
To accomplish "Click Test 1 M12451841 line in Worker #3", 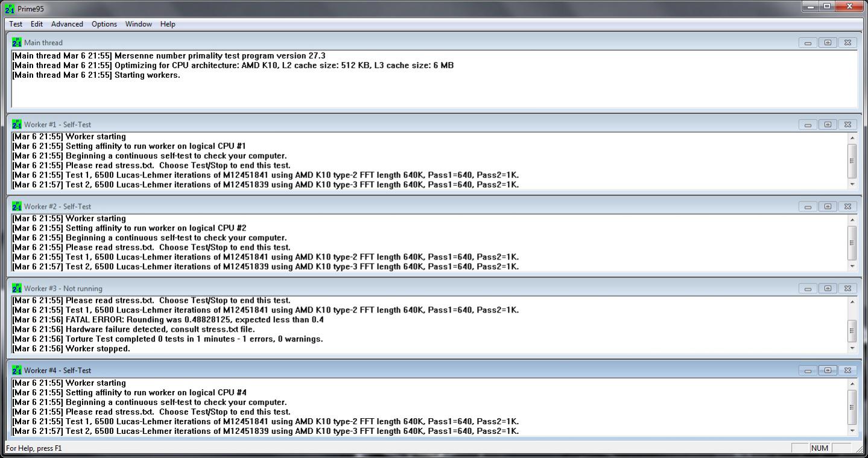I will (x=265, y=310).
